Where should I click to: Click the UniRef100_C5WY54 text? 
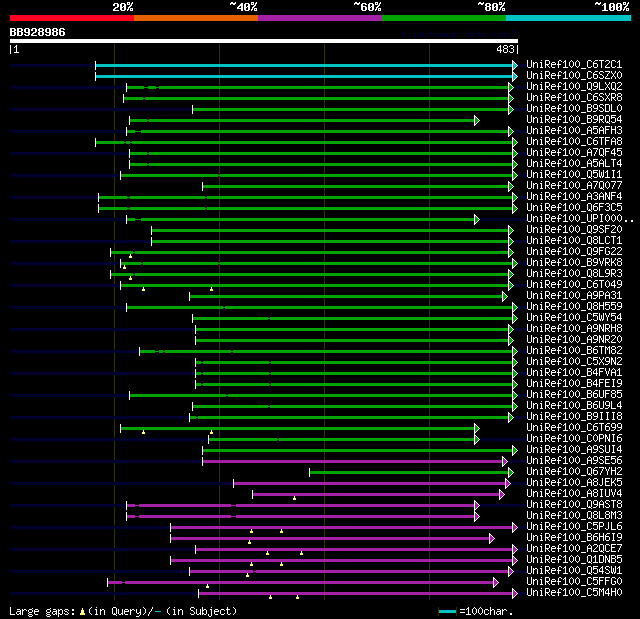coord(574,318)
